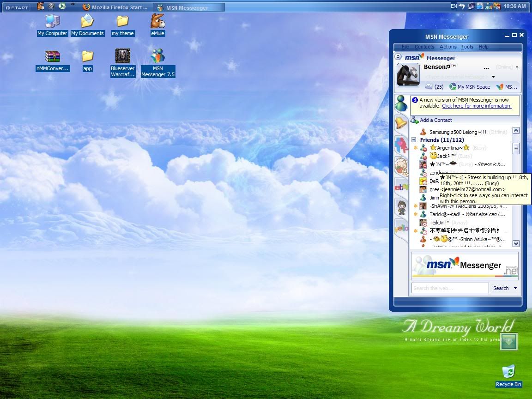Click MSN Messenger tray icon
This screenshot has width=532, height=399.
(x=488, y=6)
